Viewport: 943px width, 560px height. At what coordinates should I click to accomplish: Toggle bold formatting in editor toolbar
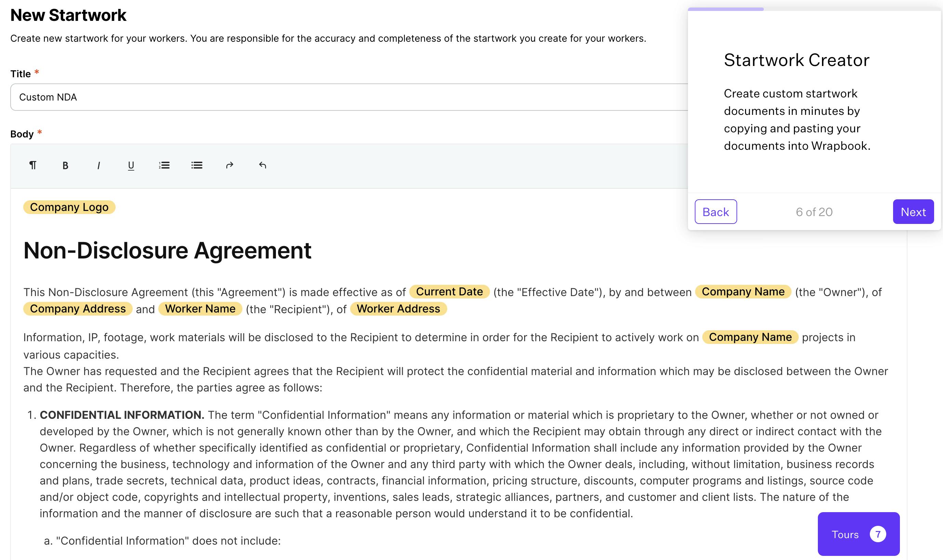(x=65, y=165)
